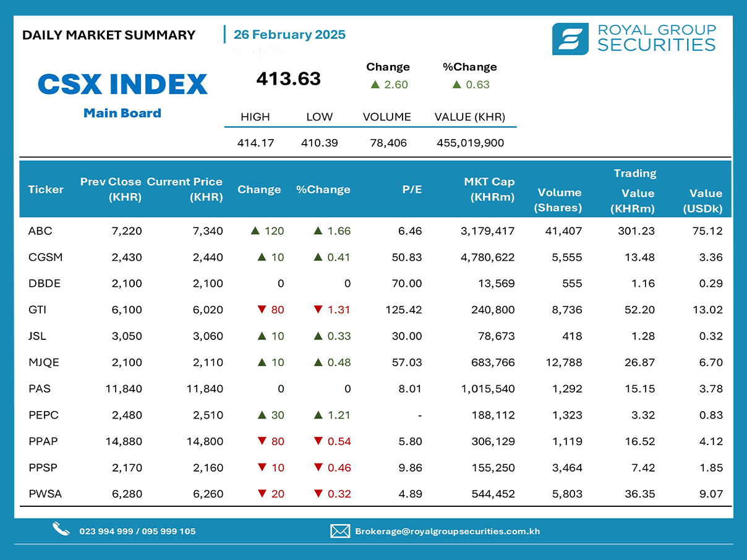Click the phone number 023 994 999
The height and width of the screenshot is (560, 747).
(x=106, y=531)
